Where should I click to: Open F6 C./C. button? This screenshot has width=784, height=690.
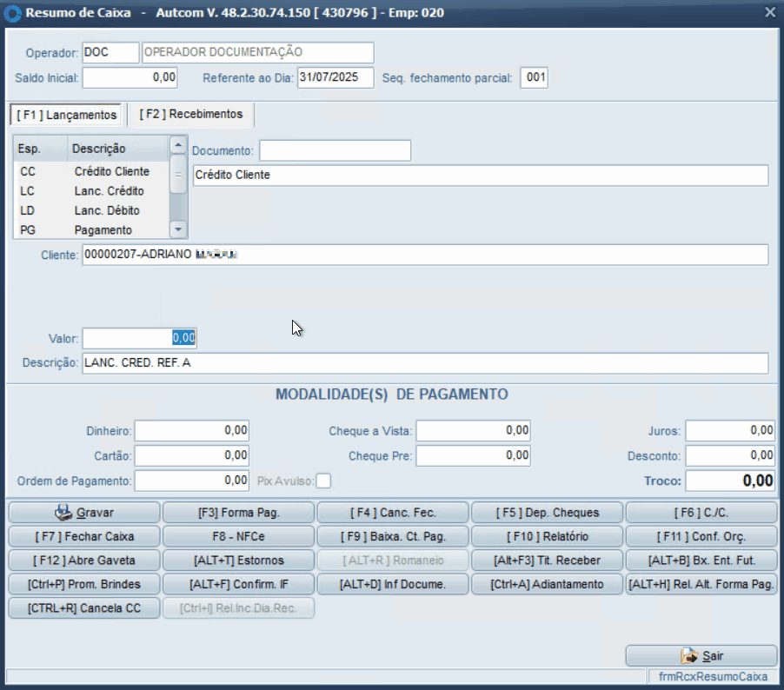pos(701,513)
